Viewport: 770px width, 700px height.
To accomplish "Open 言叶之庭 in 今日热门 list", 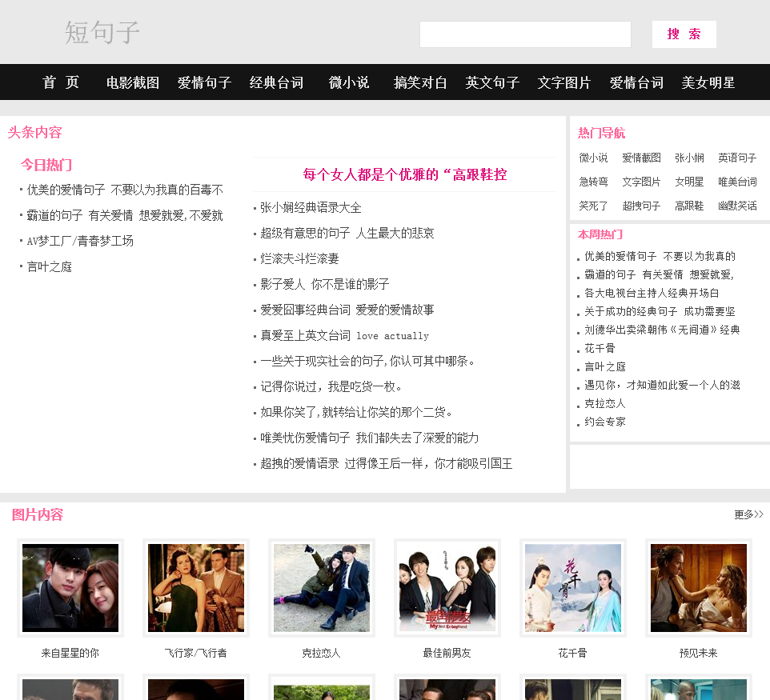I will click(x=49, y=267).
